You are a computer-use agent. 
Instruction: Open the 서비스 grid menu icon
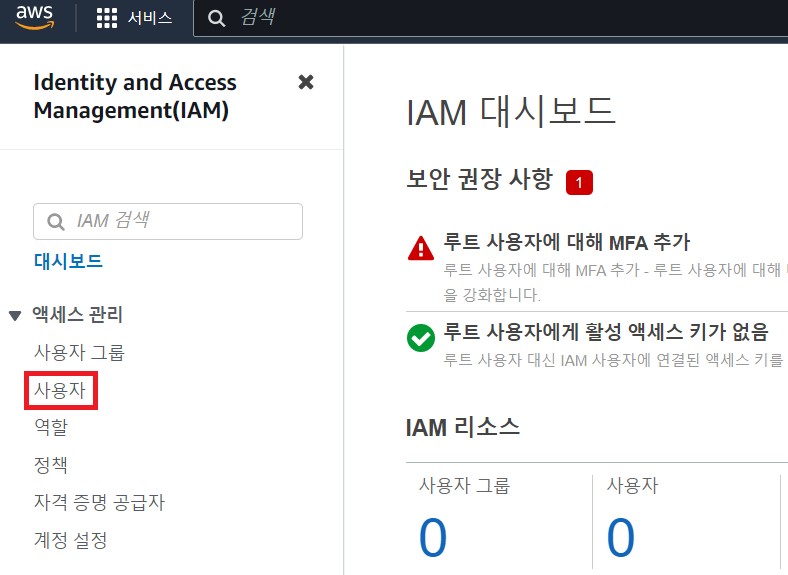(x=107, y=18)
